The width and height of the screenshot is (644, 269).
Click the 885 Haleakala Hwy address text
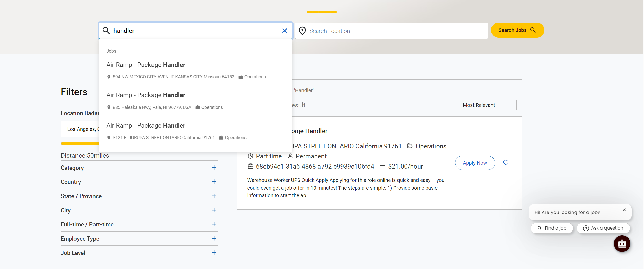pyautogui.click(x=152, y=107)
